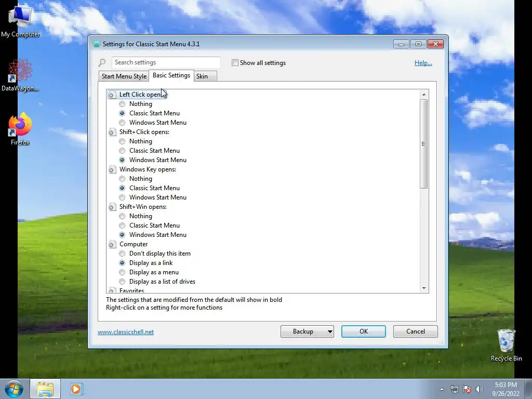The width and height of the screenshot is (532, 399).
Task: Switch to the Start Menu Style tab
Action: click(124, 76)
